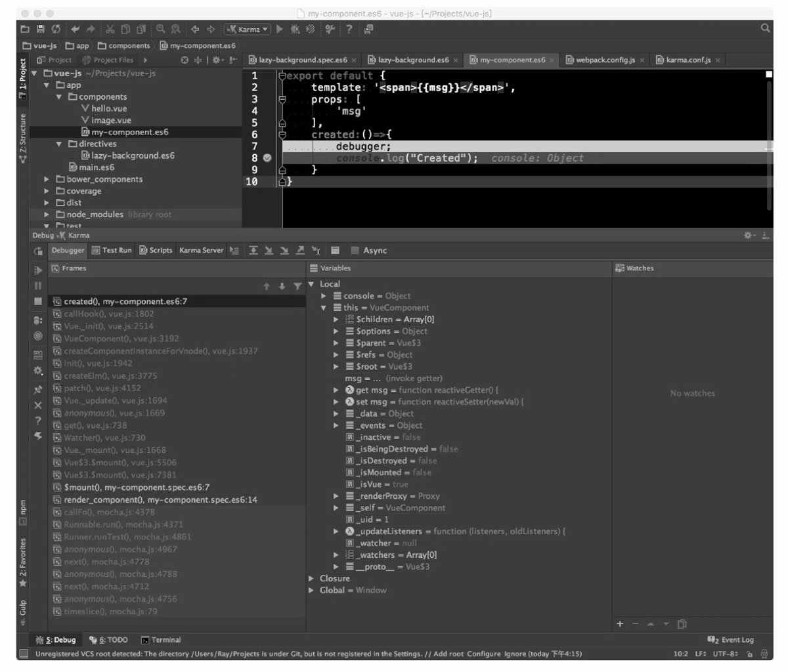Screen dimensions: 788x672
Task: Click the Paste clipboard icon
Action: (x=141, y=29)
